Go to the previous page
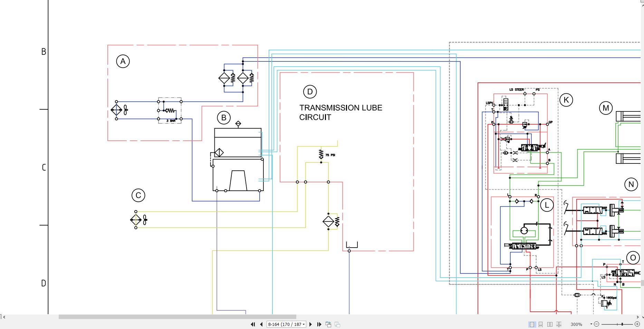This screenshot has height=329, width=644. click(x=261, y=324)
